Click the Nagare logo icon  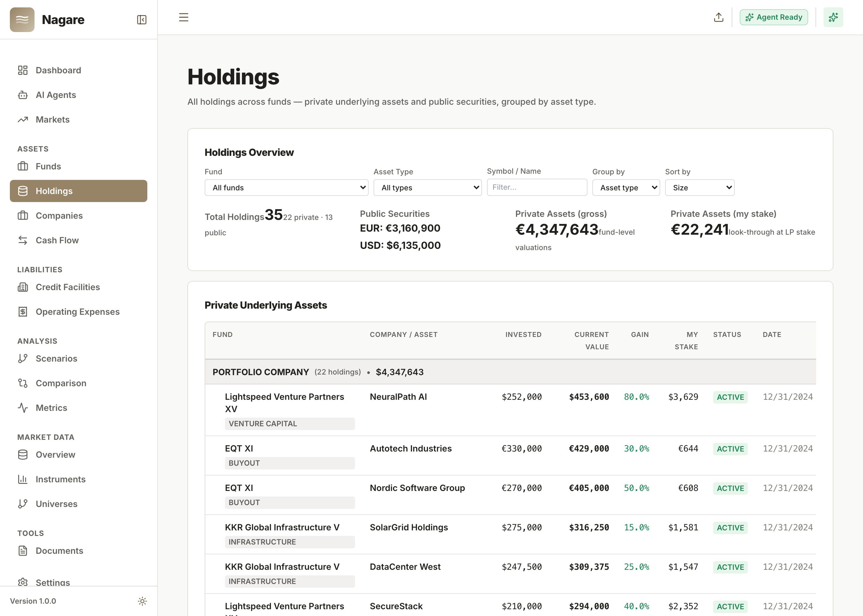coord(22,19)
